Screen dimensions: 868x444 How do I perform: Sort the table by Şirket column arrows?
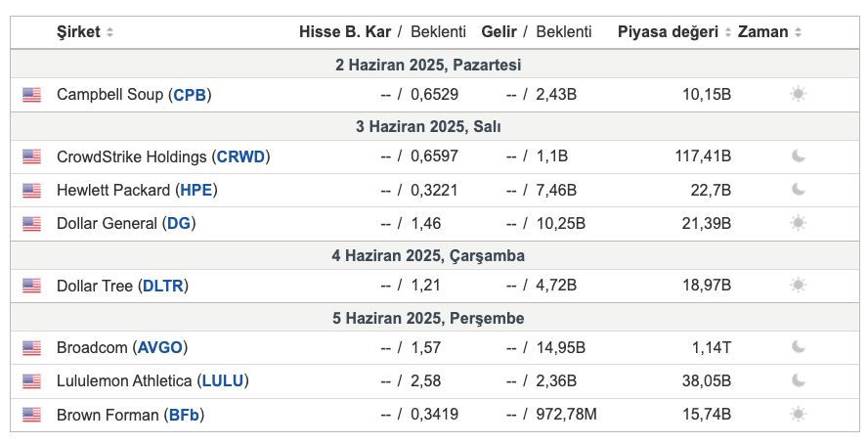tap(109, 32)
